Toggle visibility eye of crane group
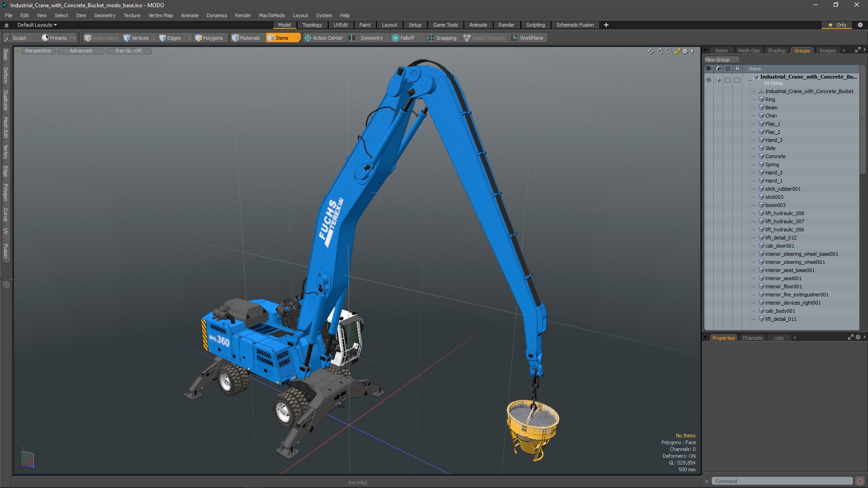This screenshot has width=868, height=488. (708, 80)
